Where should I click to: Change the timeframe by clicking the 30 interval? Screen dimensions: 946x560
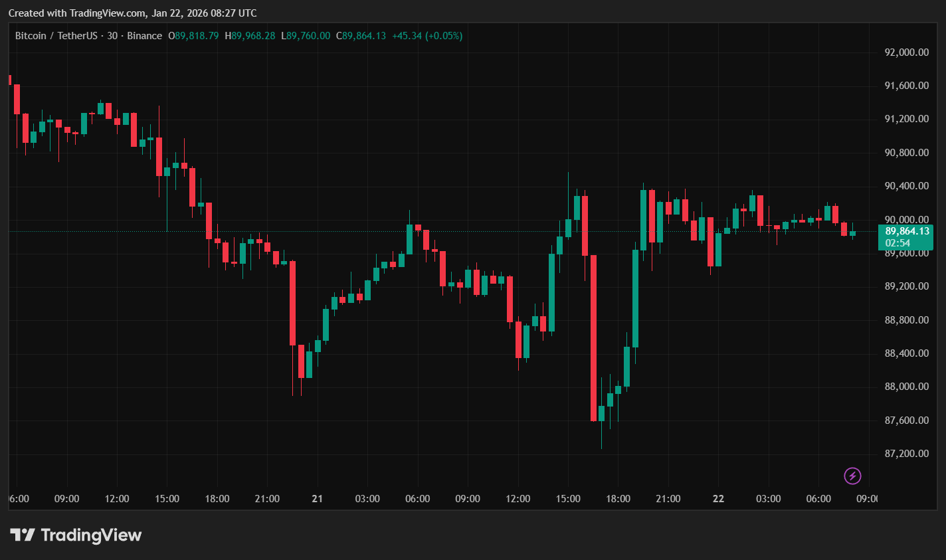tap(110, 35)
